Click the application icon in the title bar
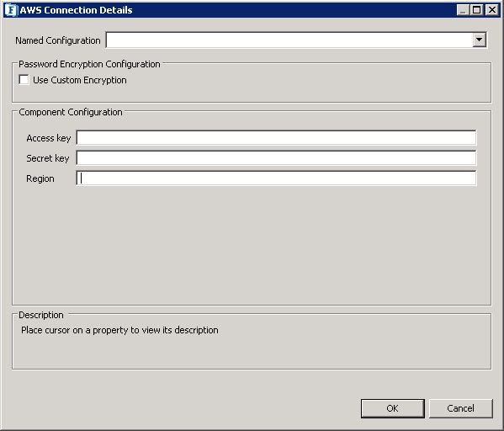Viewport: 504px width, 431px height. (11, 10)
